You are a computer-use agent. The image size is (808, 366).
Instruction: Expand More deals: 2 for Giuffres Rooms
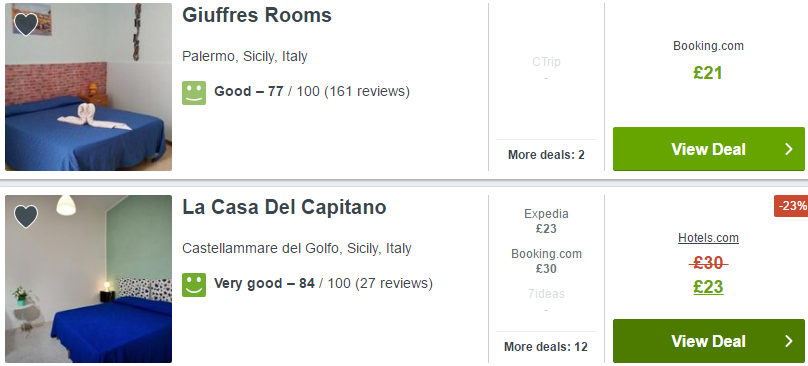pos(546,155)
